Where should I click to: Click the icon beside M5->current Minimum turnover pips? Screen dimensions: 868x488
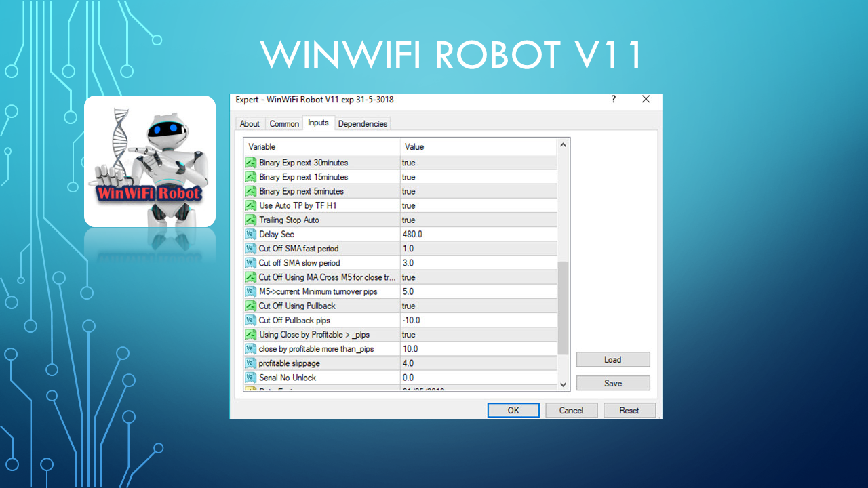(x=250, y=291)
